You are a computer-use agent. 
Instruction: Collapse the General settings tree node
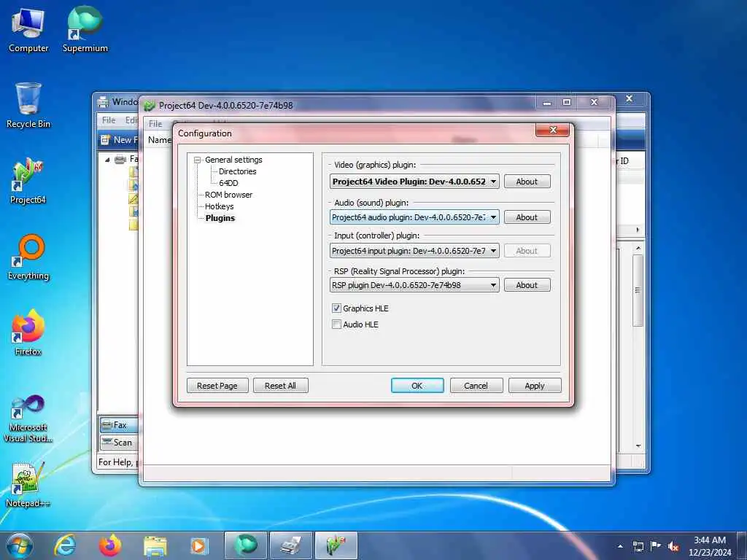197,160
